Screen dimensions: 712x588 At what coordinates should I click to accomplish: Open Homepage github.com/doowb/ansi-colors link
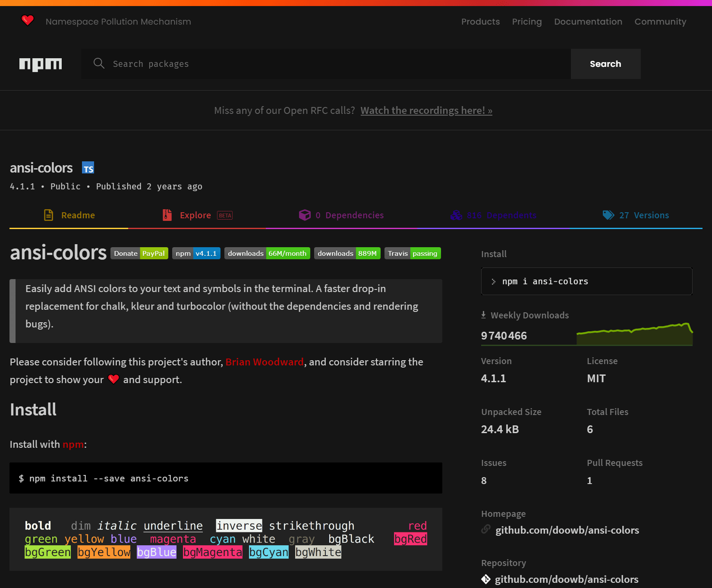click(567, 530)
